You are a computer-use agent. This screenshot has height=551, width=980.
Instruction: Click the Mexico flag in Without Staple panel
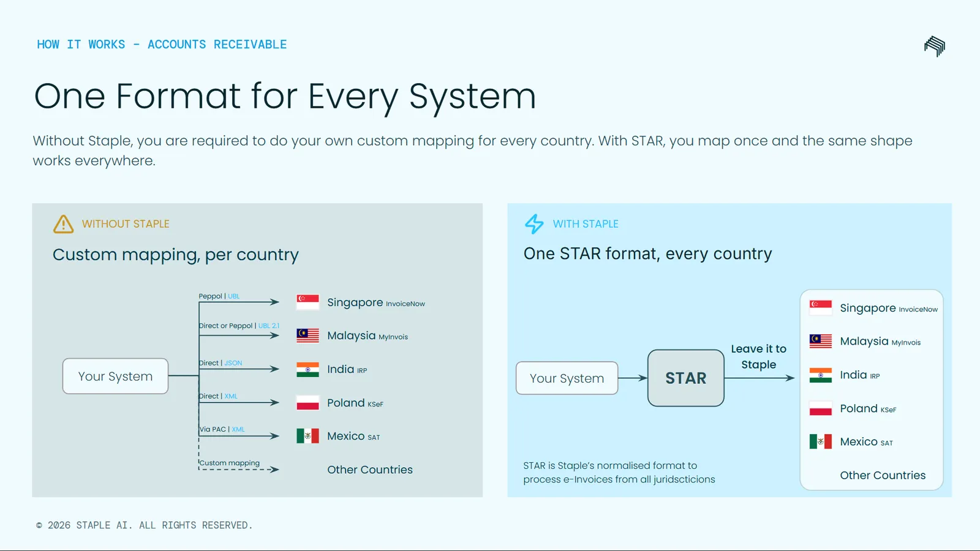[x=307, y=436]
